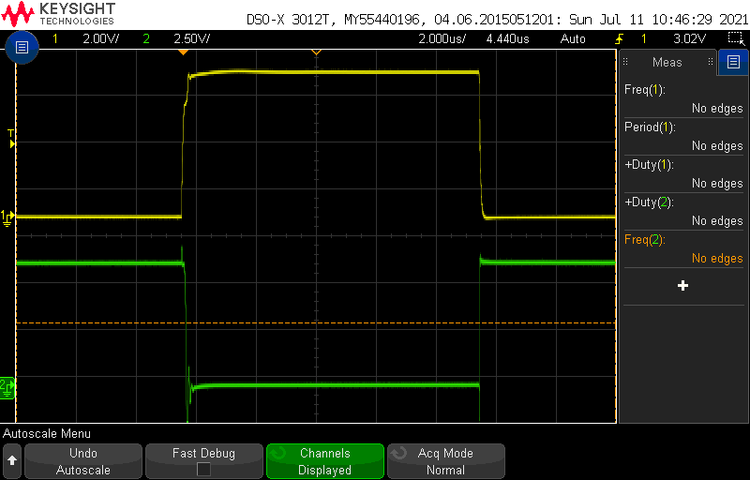The width and height of the screenshot is (750, 480).
Task: Click the channel 1 ground marker
Action: point(7,216)
